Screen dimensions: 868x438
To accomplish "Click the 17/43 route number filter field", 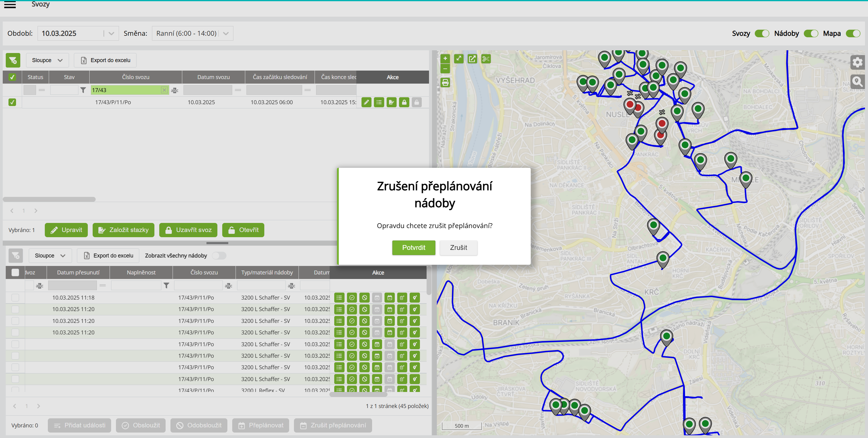I will click(x=125, y=90).
